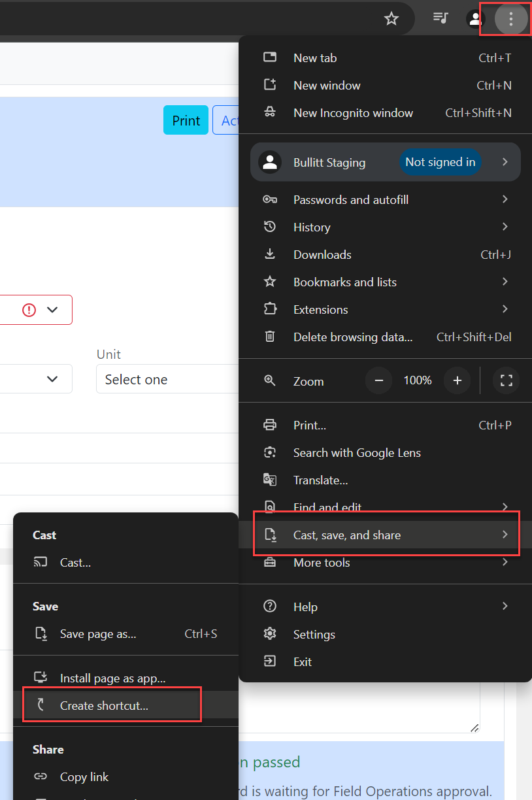Open the Unit 'Select one' dropdown
This screenshot has width=532, height=800.
point(167,380)
